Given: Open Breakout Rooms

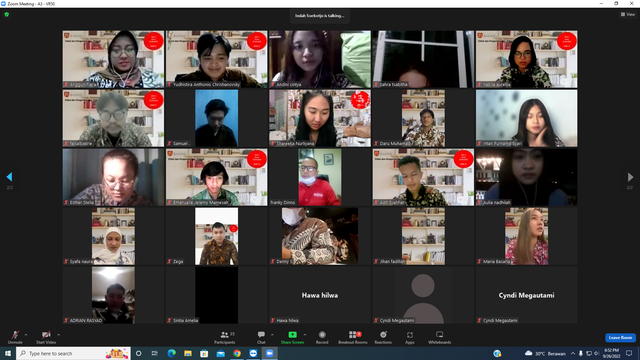Looking at the screenshot, I should pos(353,337).
